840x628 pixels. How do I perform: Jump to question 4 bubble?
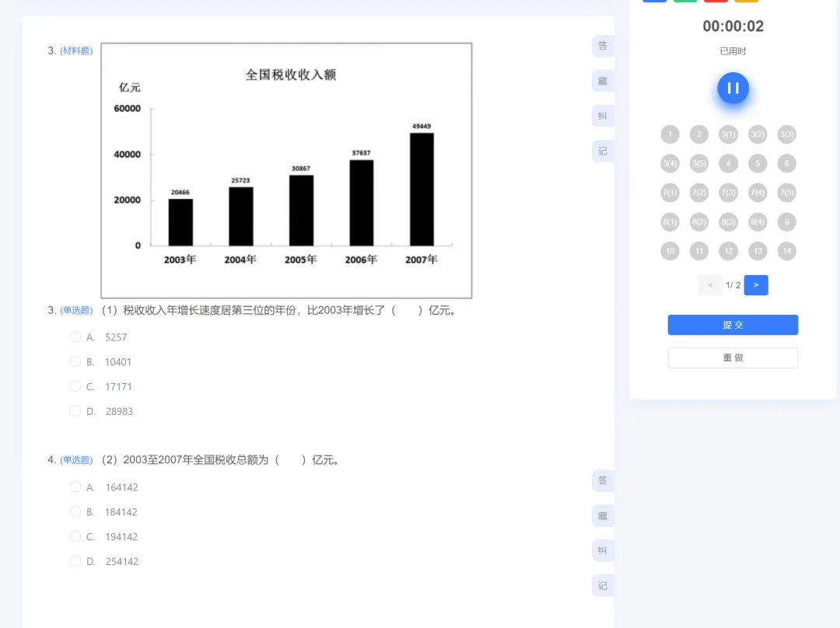pos(728,163)
